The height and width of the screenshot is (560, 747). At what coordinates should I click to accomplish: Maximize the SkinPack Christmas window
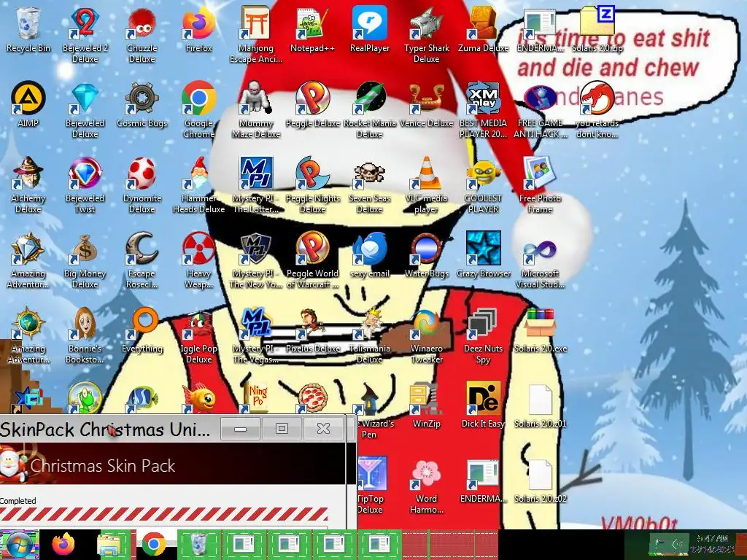coord(282,429)
